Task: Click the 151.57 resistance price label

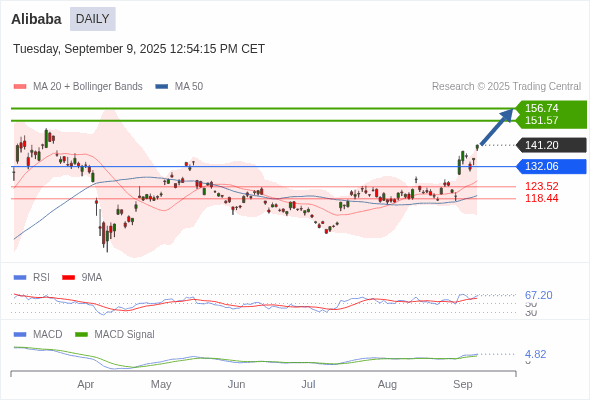Action: point(541,120)
